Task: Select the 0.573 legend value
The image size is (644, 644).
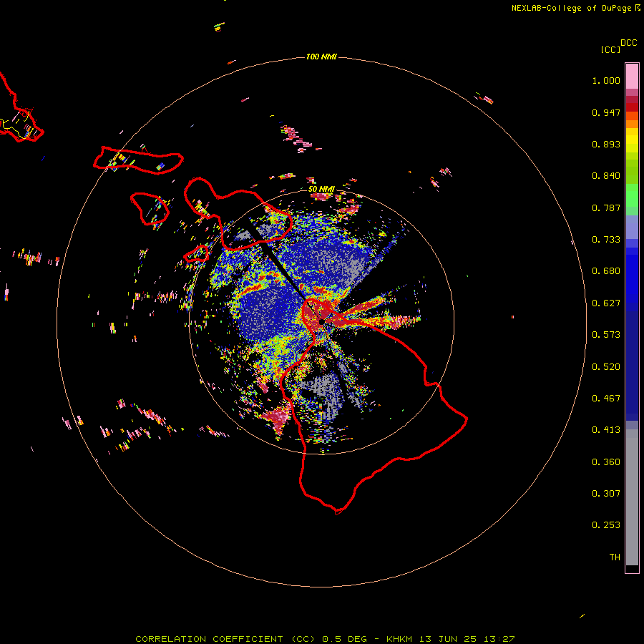Action: (x=606, y=335)
